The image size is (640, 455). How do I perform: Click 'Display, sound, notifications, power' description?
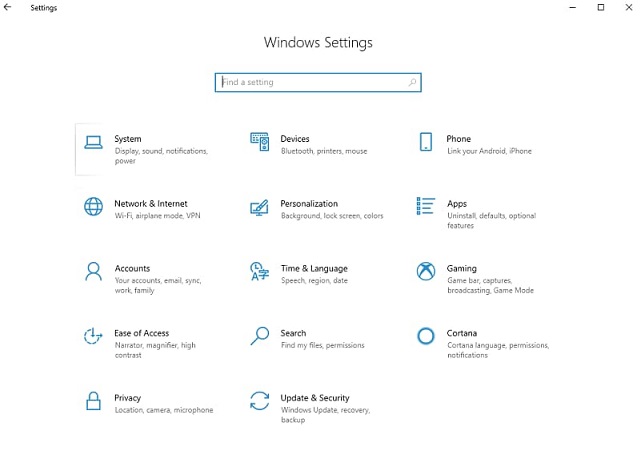161,156
